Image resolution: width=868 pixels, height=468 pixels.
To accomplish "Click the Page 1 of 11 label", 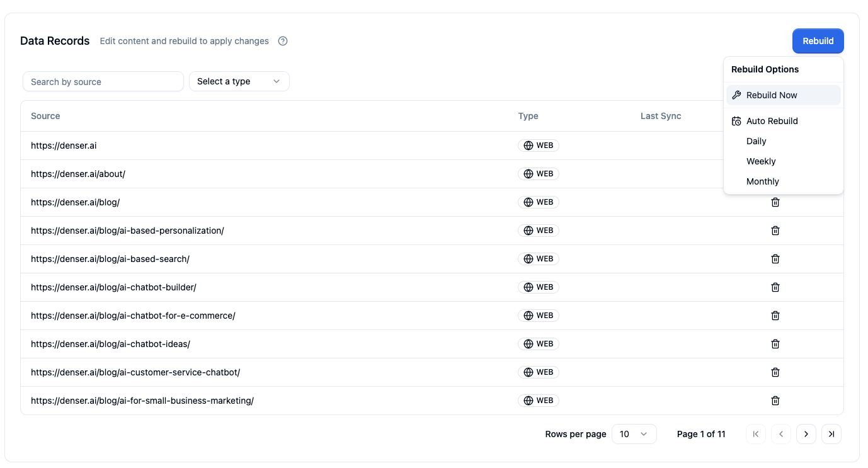I will point(701,434).
